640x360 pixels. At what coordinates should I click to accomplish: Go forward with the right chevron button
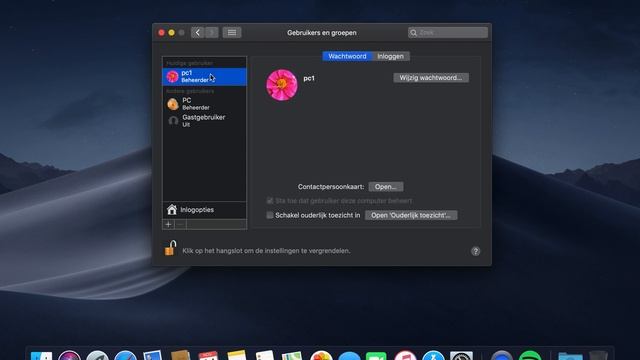(x=212, y=33)
